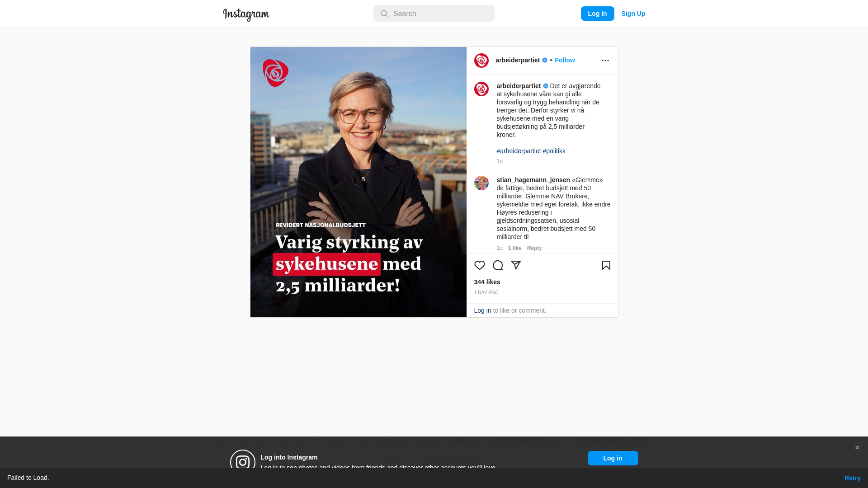Retry loading from the Failed to Load bar
The width and height of the screenshot is (868, 488).
tap(853, 478)
